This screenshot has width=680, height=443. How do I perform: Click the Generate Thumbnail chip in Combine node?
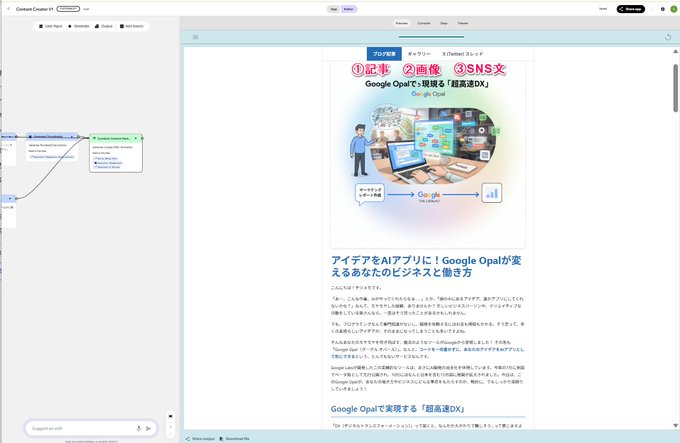tap(108, 163)
